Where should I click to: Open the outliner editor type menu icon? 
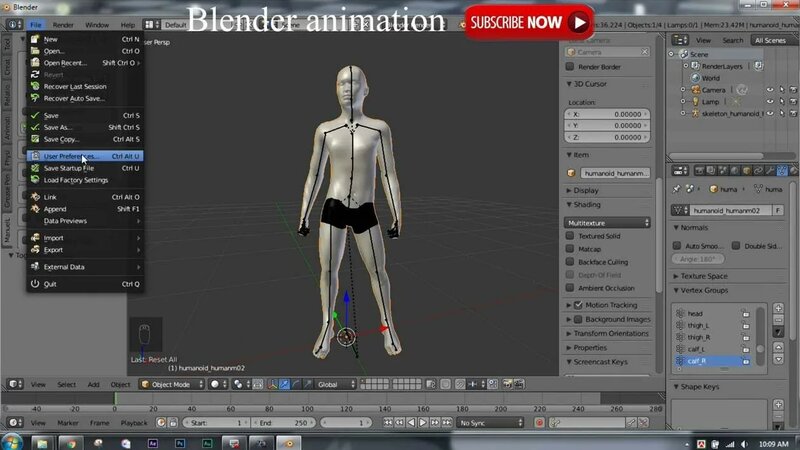[x=680, y=40]
